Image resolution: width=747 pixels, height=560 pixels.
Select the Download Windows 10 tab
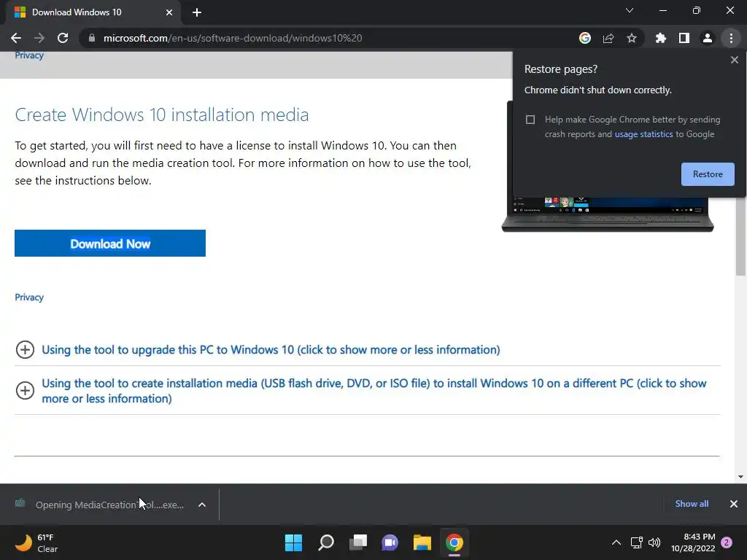93,12
